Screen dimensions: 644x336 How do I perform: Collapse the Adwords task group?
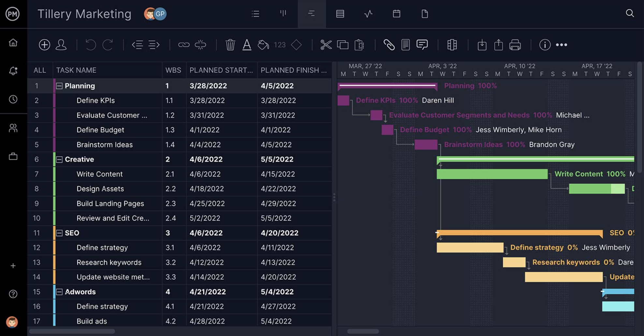point(59,292)
